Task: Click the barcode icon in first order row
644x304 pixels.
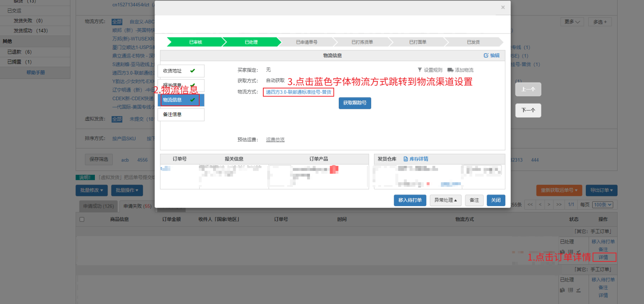Action: coord(570,252)
